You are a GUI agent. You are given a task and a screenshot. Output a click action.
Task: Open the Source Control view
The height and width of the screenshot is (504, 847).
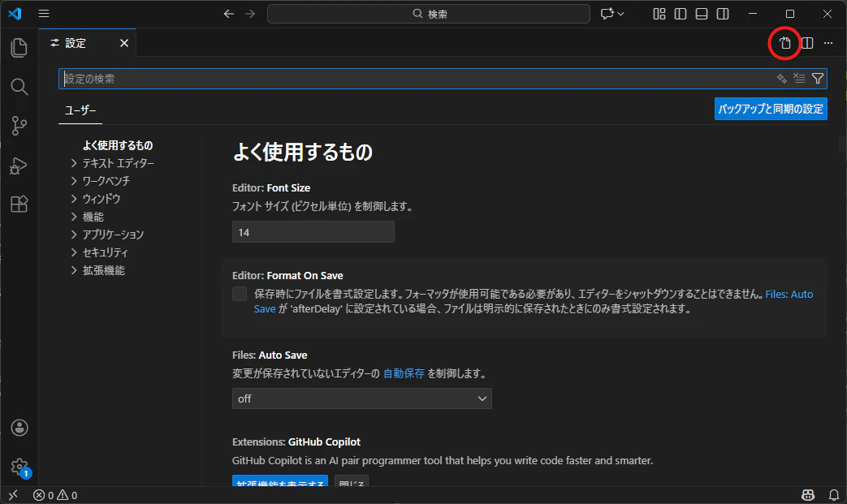click(x=19, y=126)
